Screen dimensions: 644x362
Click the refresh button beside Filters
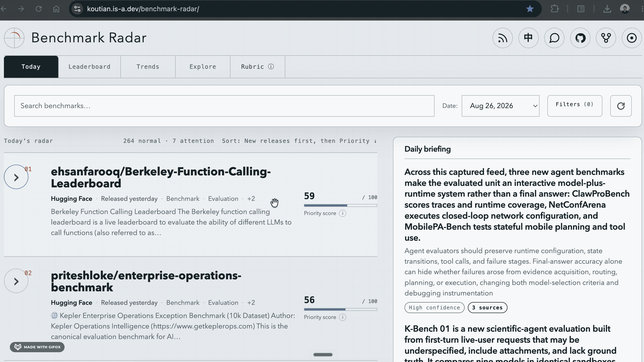621,106
